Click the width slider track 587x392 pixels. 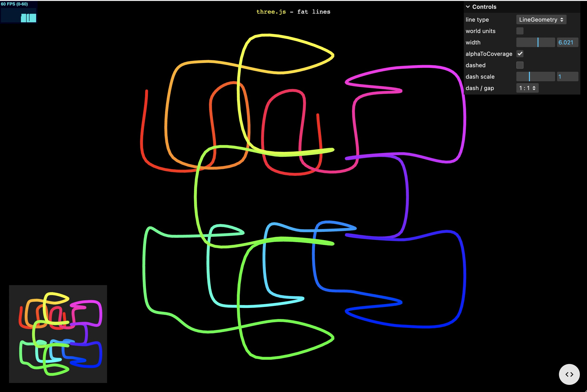click(535, 43)
